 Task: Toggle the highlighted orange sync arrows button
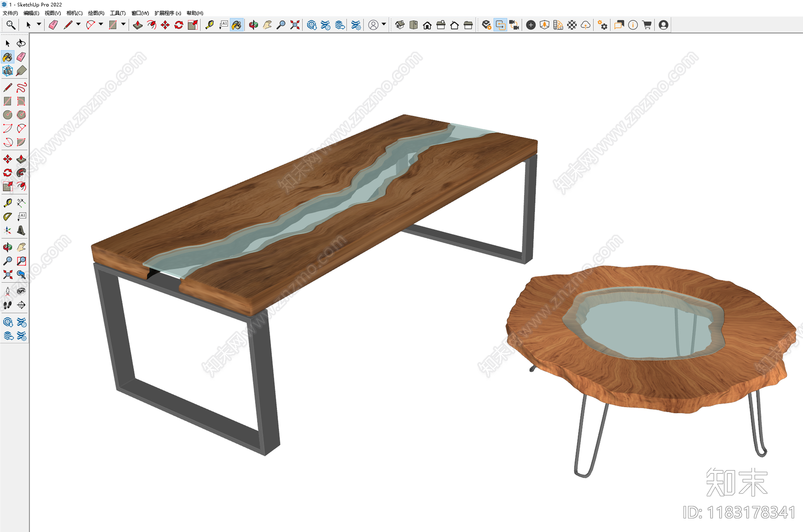[x=500, y=25]
